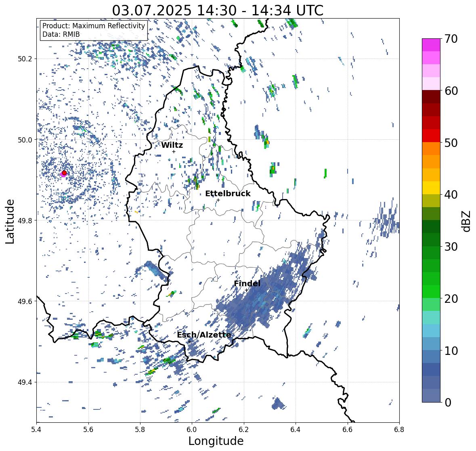
Task: Click the longitude tick label 5.8
Action: pos(140,429)
